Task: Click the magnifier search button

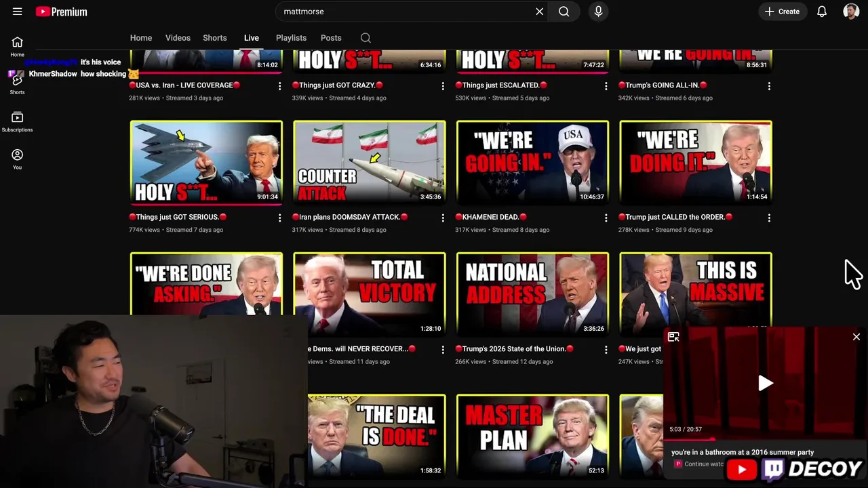Action: coord(564,12)
